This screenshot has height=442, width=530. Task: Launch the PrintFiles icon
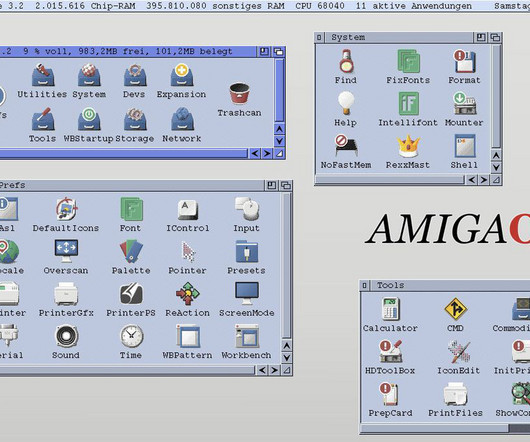pyautogui.click(x=456, y=394)
